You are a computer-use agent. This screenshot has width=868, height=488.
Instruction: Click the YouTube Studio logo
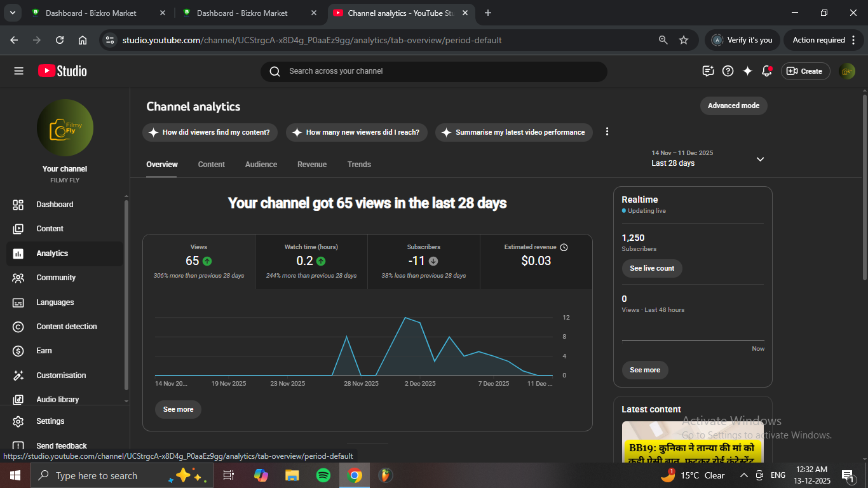pyautogui.click(x=62, y=71)
